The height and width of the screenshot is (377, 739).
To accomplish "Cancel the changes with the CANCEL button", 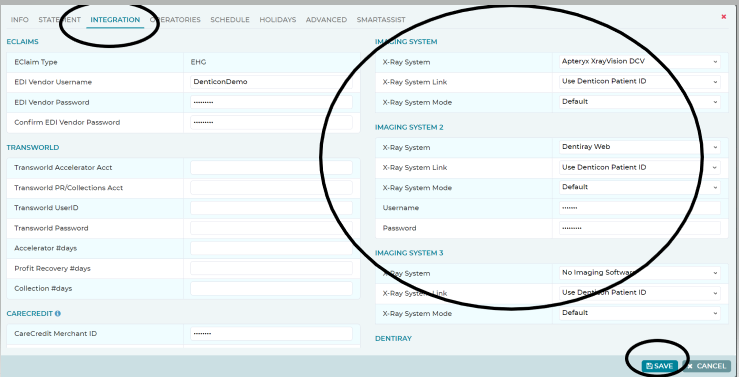I will pyautogui.click(x=706, y=366).
